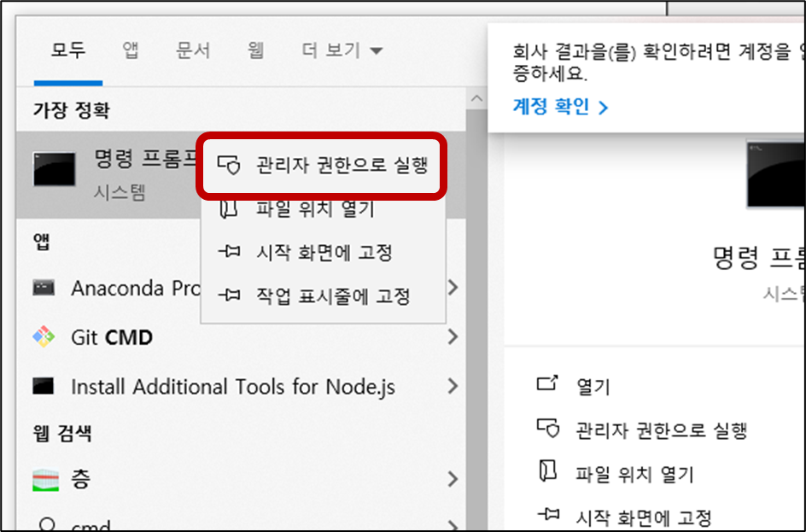Click the 가장 정확 section heading
This screenshot has height=532, width=806.
coord(72,110)
